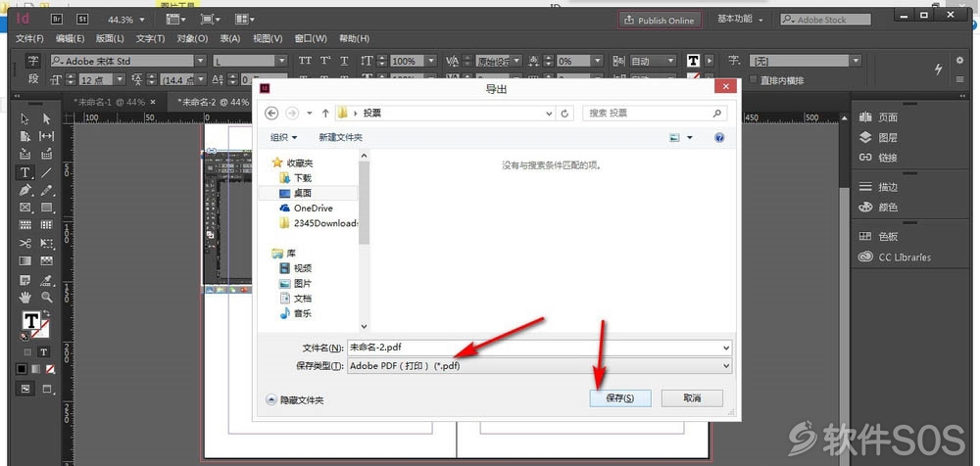Open the 基本功能 workspace dropdown
Viewport: 980px width, 466px height.
pos(740,20)
